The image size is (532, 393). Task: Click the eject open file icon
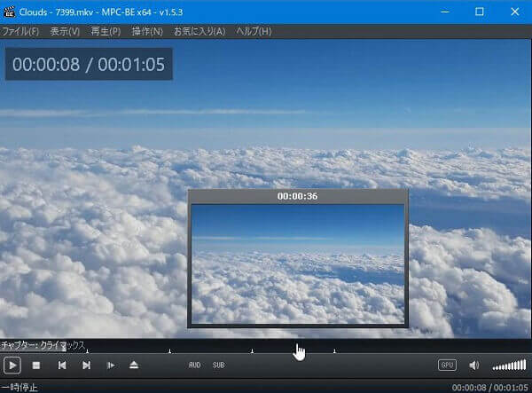(134, 365)
